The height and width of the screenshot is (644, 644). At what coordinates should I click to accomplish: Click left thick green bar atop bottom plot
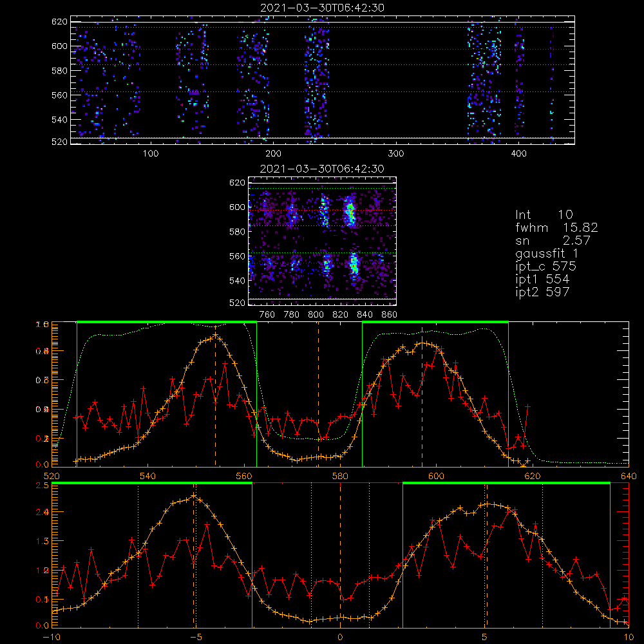click(152, 484)
